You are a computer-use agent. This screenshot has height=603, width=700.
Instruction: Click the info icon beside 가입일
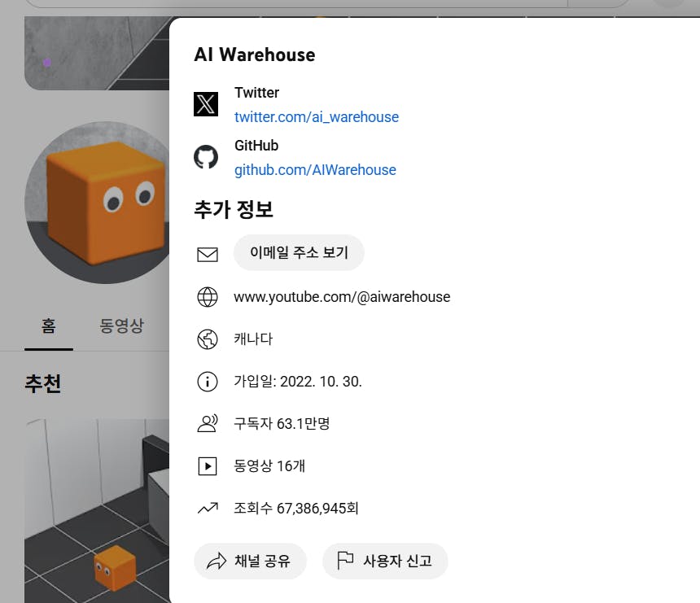(x=207, y=382)
